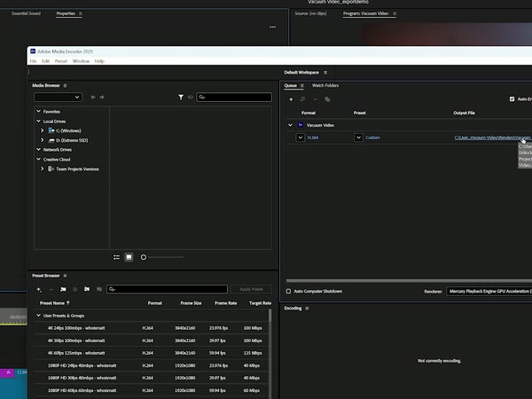Collapse the Local Drives tree node

(x=38, y=121)
